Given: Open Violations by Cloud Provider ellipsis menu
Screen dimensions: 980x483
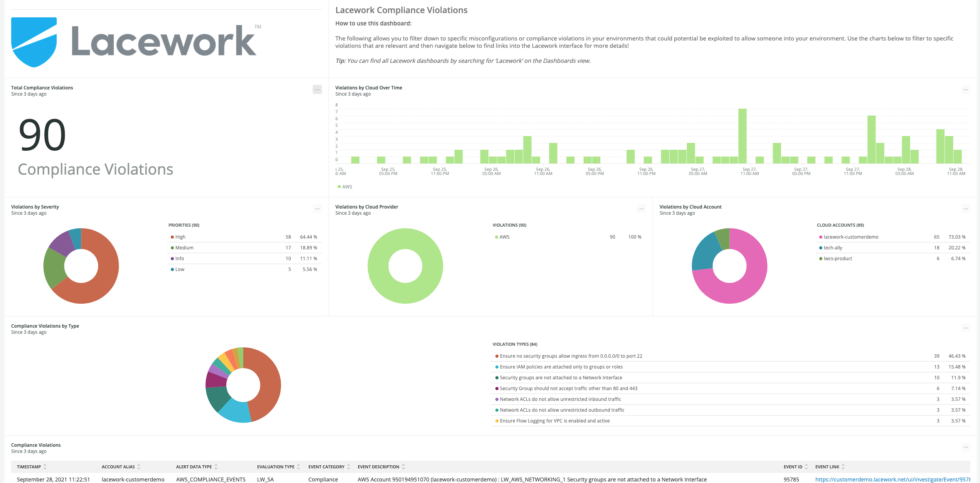Looking at the screenshot, I should tap(641, 209).
